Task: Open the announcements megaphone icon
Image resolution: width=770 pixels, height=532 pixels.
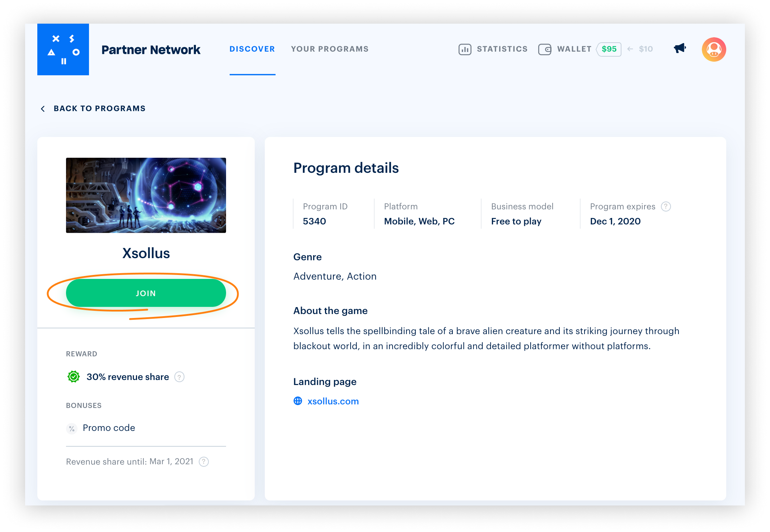Action: point(680,48)
